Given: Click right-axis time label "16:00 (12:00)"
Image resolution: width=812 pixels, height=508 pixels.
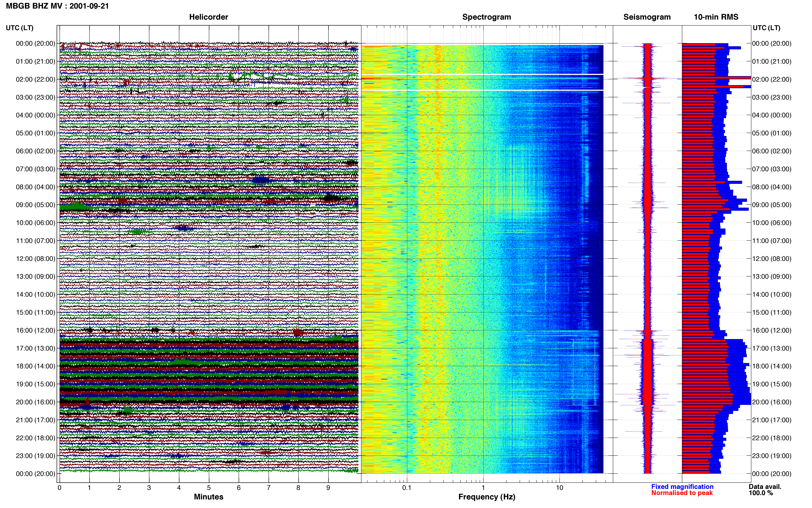Looking at the screenshot, I should (x=772, y=330).
